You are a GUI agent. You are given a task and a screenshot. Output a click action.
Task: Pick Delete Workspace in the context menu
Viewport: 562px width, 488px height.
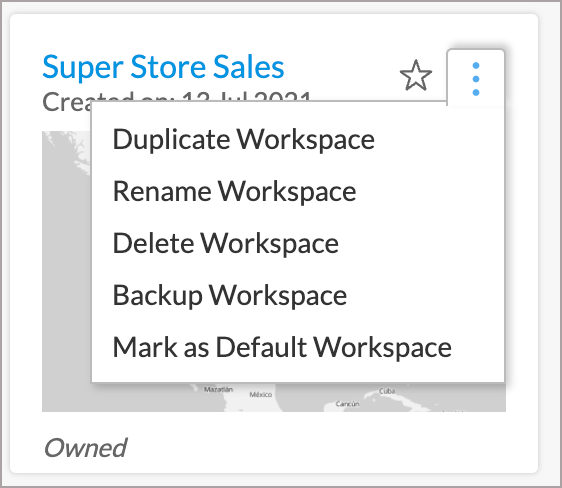point(225,243)
